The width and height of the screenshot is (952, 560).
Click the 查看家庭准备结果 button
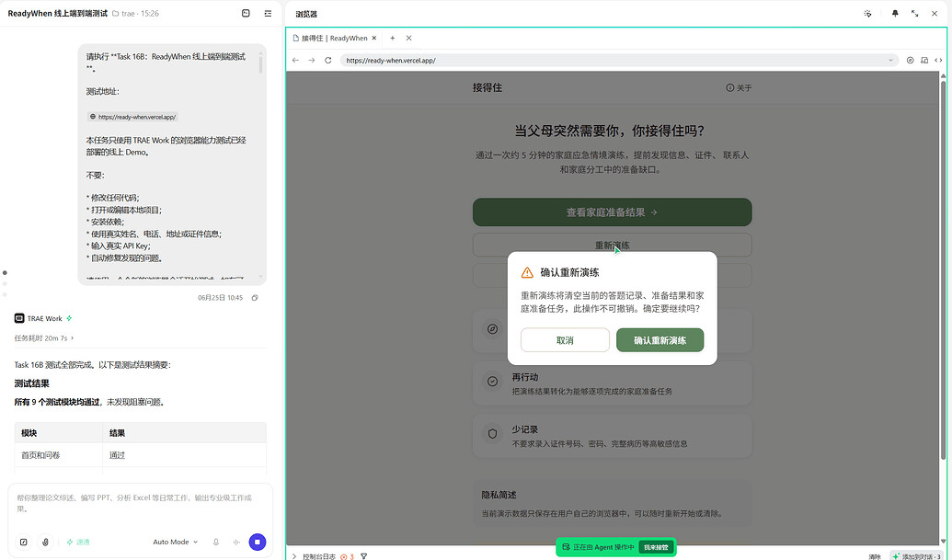point(612,212)
